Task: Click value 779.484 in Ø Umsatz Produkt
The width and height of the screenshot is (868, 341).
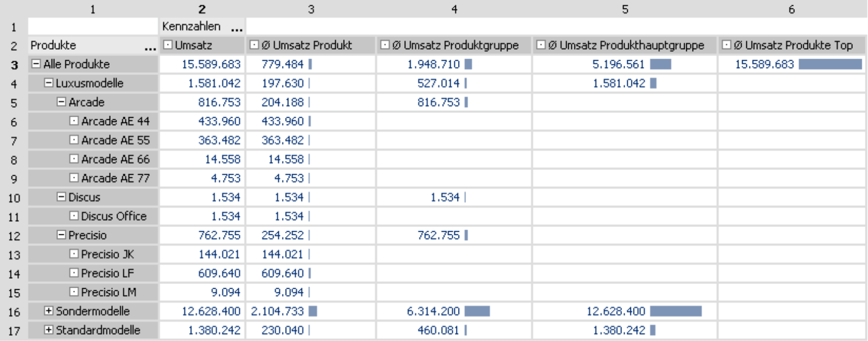Action: pyautogui.click(x=283, y=64)
